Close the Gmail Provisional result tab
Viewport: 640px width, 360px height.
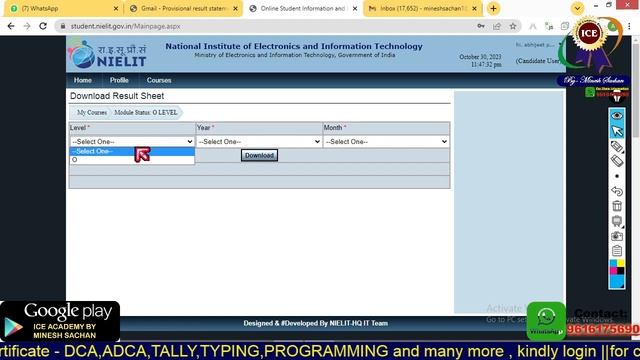tap(235, 8)
